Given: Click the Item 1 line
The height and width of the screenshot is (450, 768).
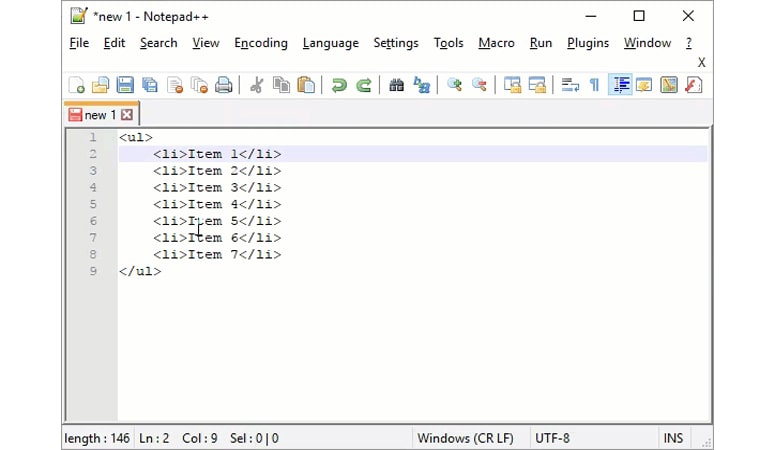Looking at the screenshot, I should click(x=217, y=154).
